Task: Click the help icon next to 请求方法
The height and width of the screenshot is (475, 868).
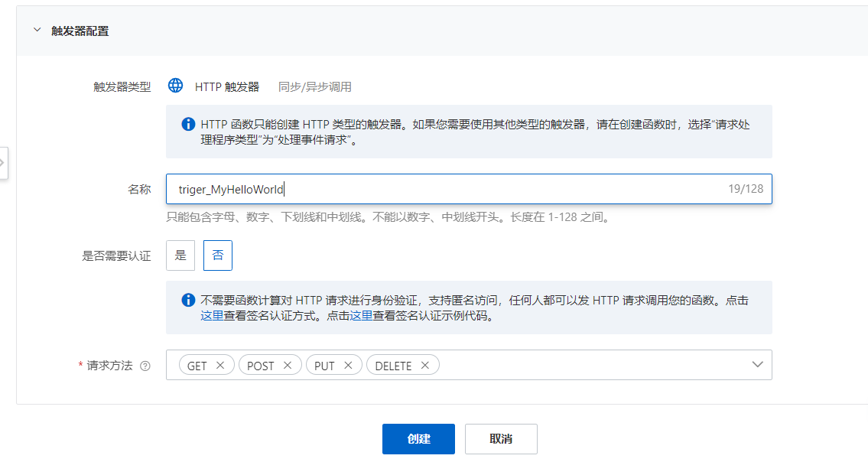Action: click(x=145, y=365)
